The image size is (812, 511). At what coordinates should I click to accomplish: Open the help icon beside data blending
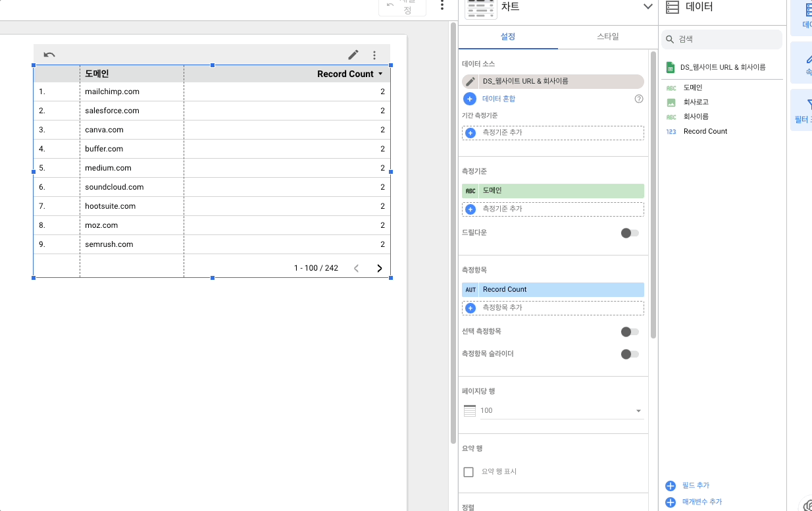coord(638,99)
